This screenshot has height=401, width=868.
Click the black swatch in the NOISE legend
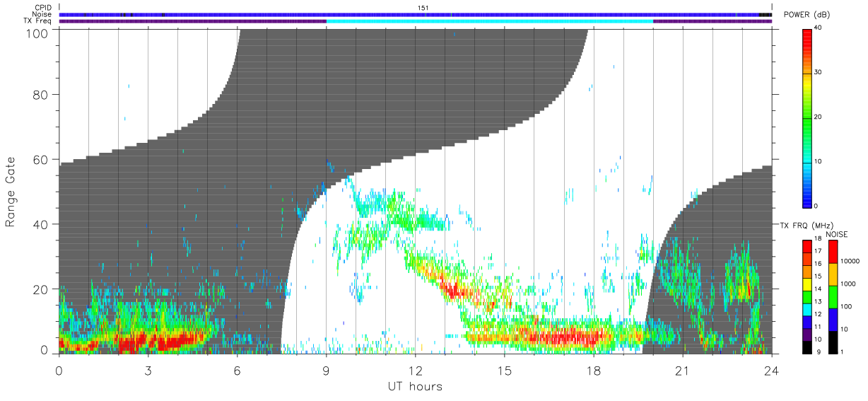(x=834, y=342)
